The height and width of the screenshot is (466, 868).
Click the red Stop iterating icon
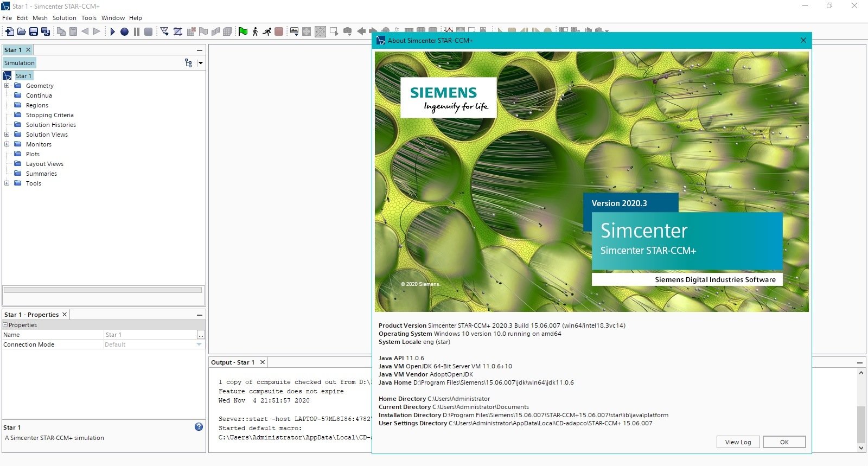coord(279,31)
